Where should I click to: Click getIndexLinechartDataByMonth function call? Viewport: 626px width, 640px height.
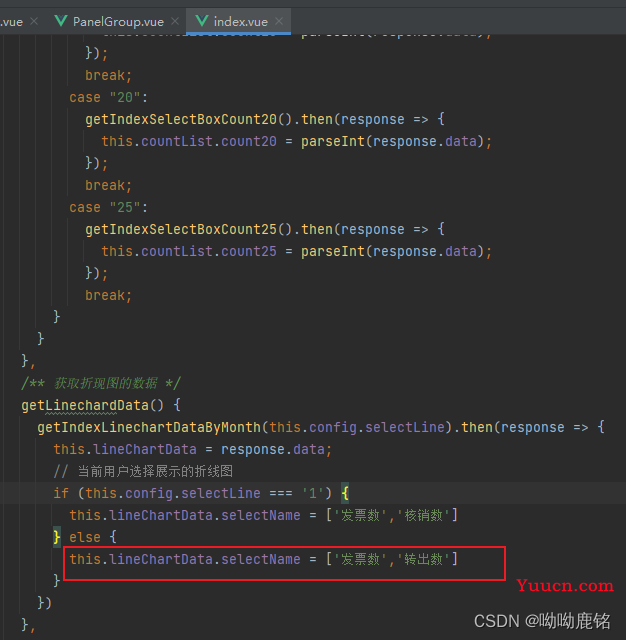149,427
